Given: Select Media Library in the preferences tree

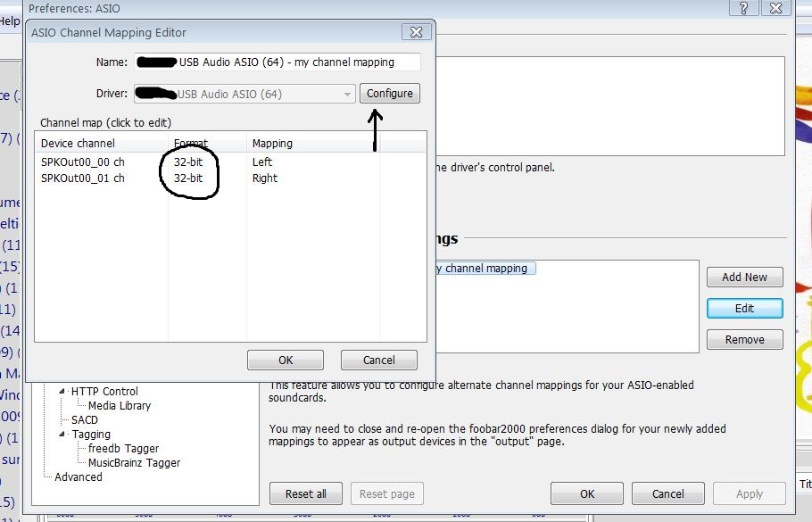Looking at the screenshot, I should coord(119,405).
